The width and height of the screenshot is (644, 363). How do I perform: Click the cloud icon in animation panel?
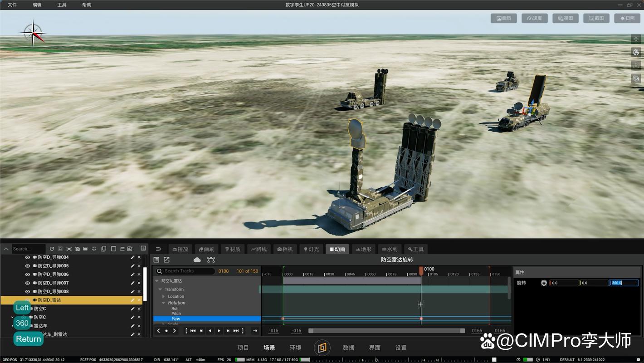[x=197, y=260]
